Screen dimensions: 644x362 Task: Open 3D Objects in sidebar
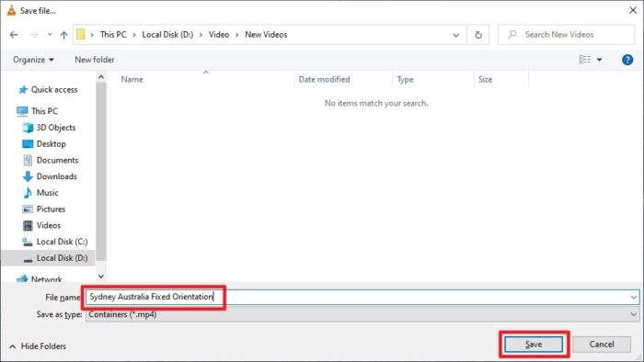point(50,128)
